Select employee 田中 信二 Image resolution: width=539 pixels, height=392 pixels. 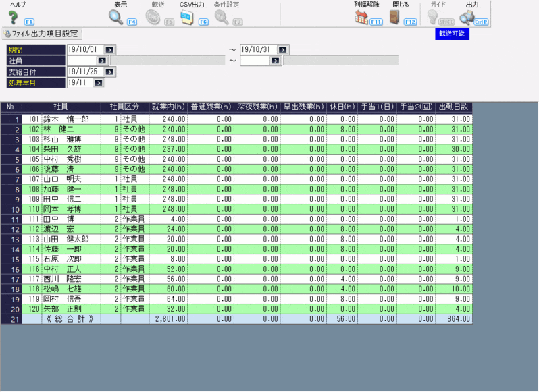(x=62, y=199)
